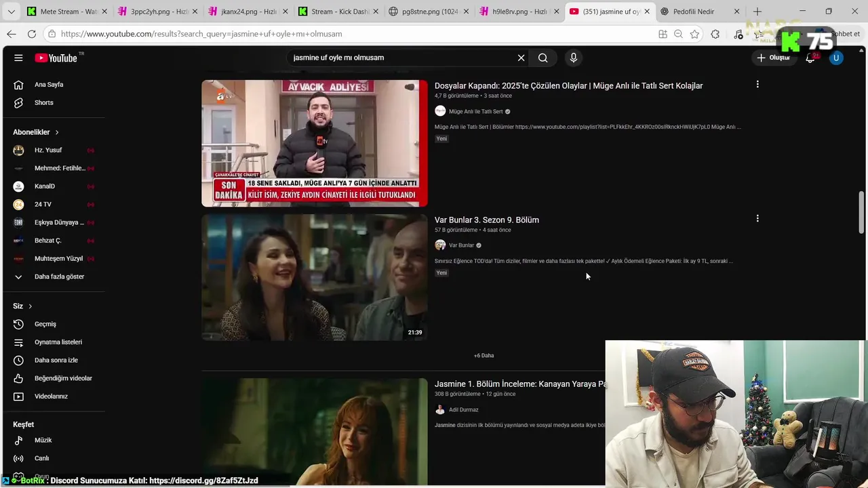868x488 pixels.
Task: Open the apps grid icon in address bar
Action: click(663, 34)
